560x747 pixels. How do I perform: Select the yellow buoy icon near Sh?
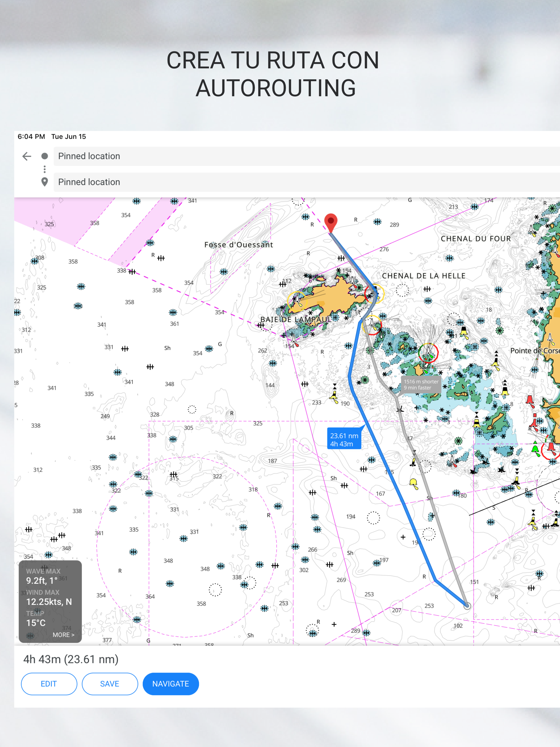413,483
